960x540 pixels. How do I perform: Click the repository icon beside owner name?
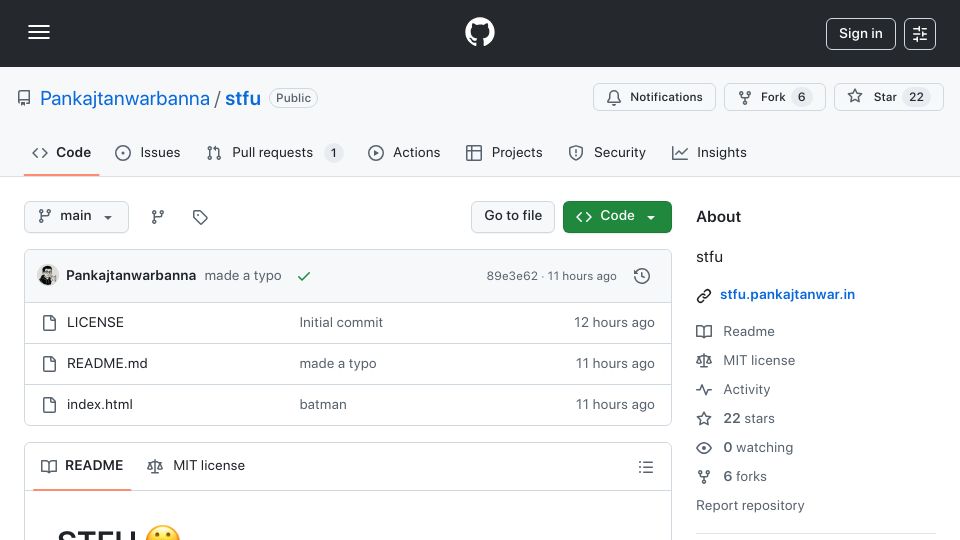pos(24,98)
